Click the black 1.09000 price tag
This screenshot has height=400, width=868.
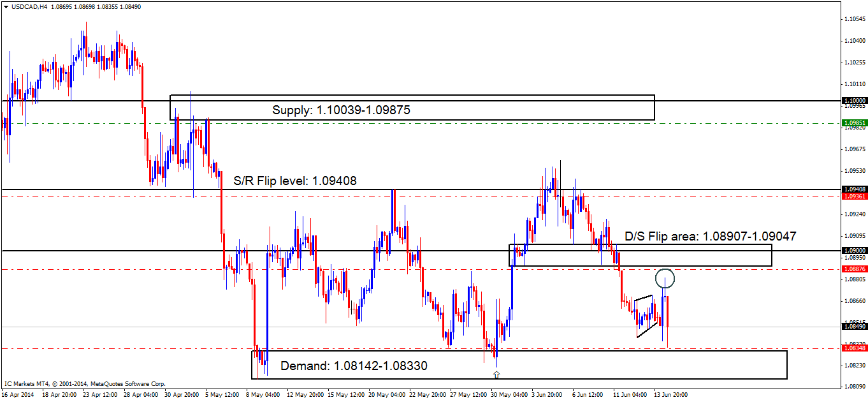pos(854,251)
